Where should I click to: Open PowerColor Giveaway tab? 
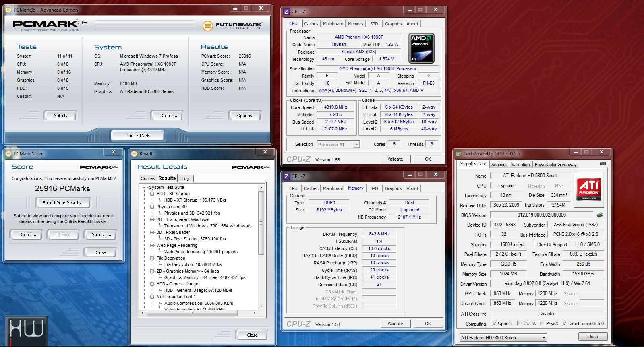[x=555, y=164]
